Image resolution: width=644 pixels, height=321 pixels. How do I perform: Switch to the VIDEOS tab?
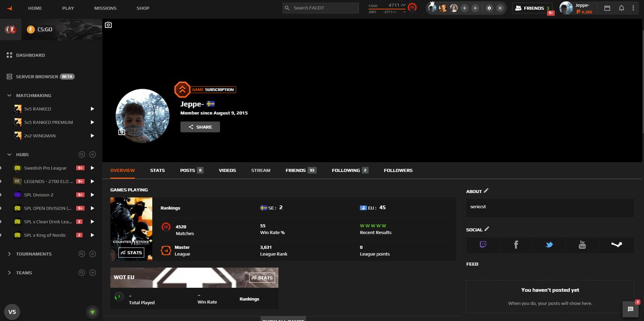[228, 170]
